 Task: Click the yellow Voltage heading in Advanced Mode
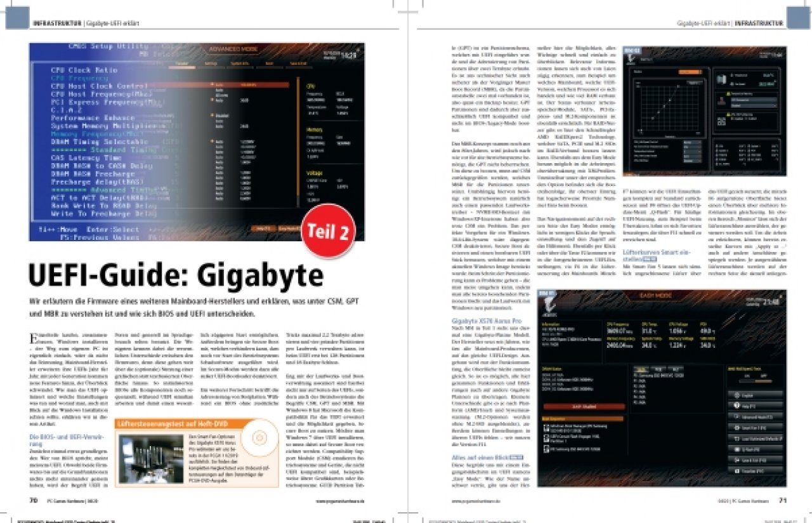point(314,173)
